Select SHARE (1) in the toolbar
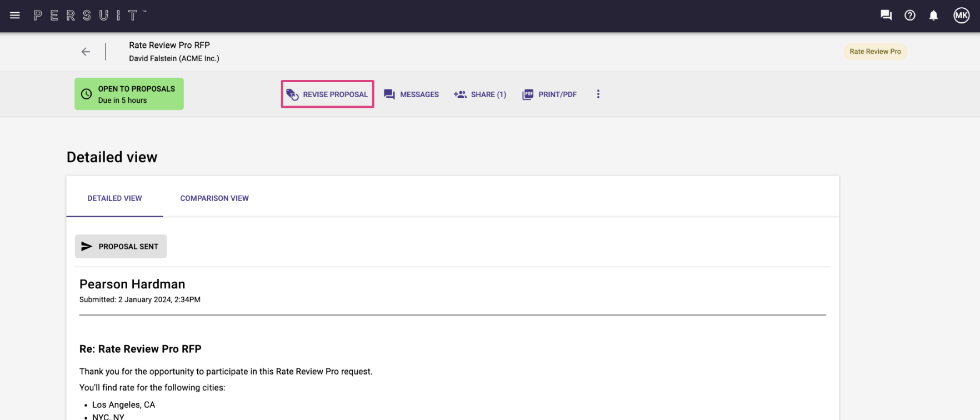The height and width of the screenshot is (420, 980). tap(480, 94)
